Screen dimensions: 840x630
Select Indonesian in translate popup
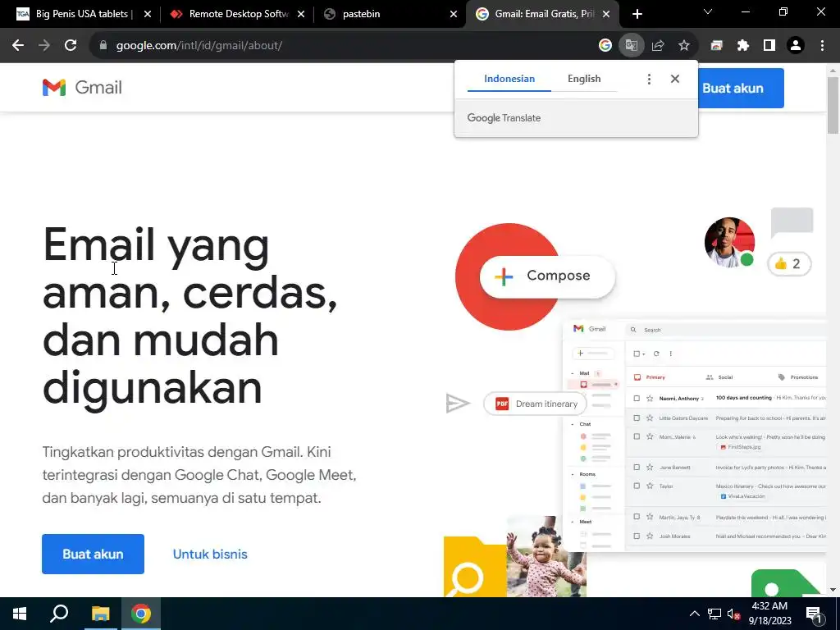tap(509, 79)
